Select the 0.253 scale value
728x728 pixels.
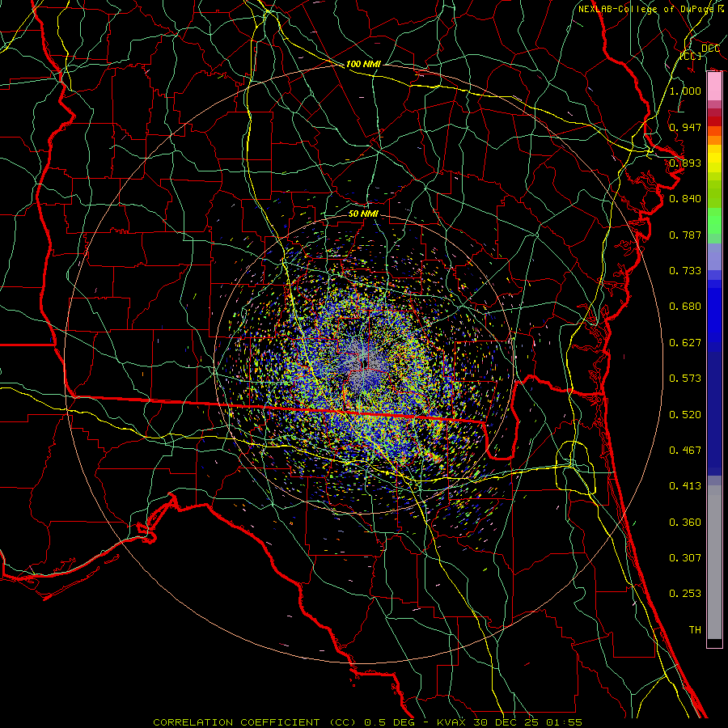tap(685, 594)
